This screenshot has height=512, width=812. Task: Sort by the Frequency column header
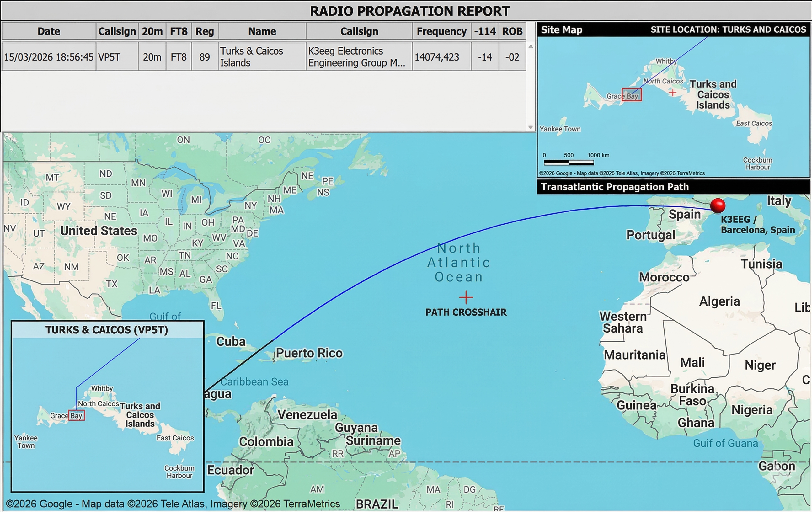pos(441,31)
